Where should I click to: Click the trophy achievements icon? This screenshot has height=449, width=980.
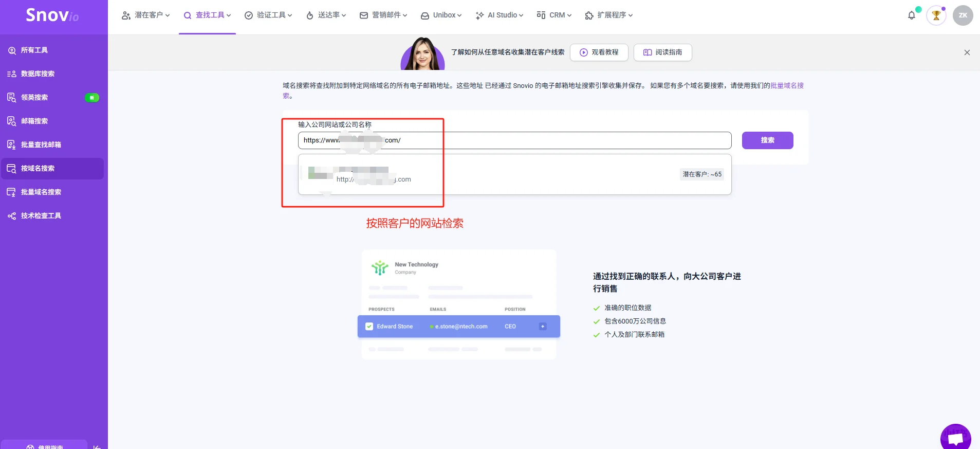click(x=936, y=15)
